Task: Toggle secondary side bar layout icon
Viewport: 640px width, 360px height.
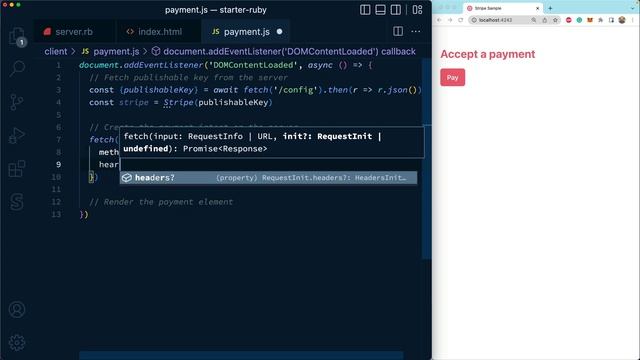Action: pos(396,10)
